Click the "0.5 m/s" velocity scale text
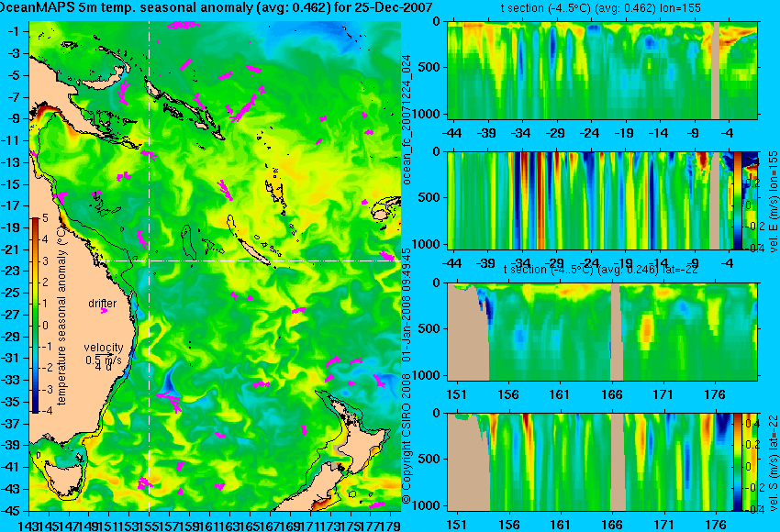 coord(104,360)
